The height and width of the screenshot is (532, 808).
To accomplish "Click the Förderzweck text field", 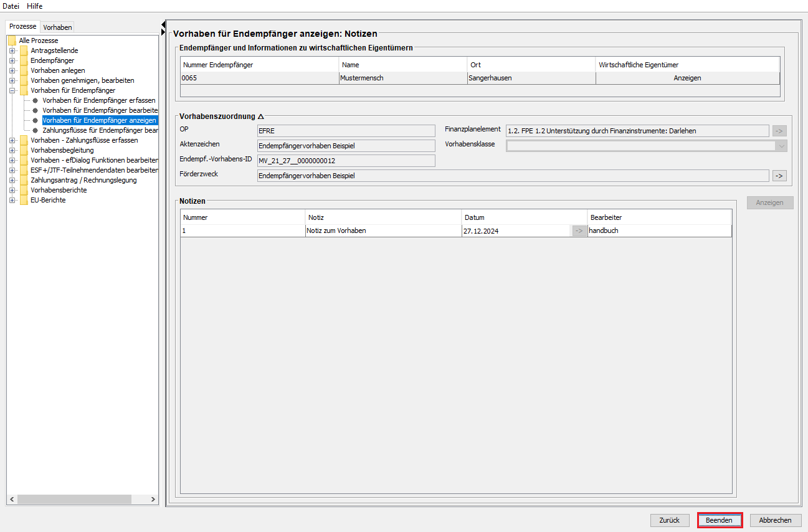I will point(513,176).
